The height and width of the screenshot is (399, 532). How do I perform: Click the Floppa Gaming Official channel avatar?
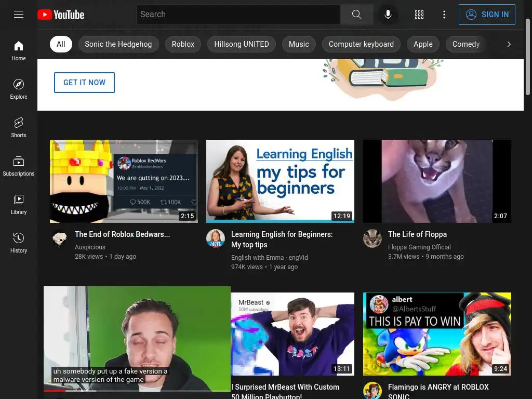[372, 238]
